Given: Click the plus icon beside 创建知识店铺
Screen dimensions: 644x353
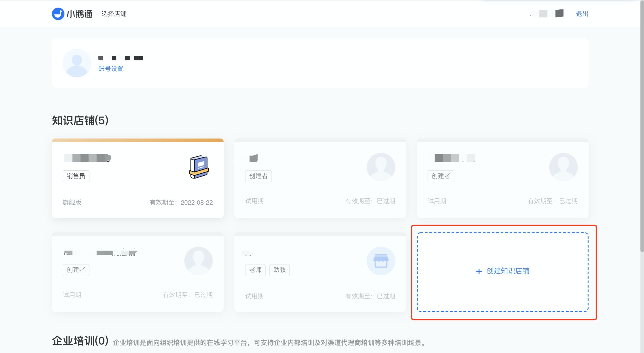Looking at the screenshot, I should (x=479, y=271).
